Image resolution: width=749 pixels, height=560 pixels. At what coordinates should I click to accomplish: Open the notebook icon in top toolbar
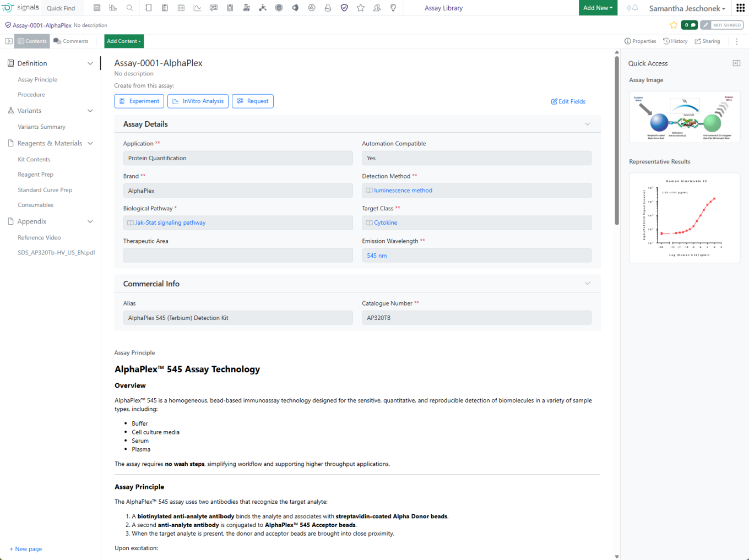tap(149, 8)
